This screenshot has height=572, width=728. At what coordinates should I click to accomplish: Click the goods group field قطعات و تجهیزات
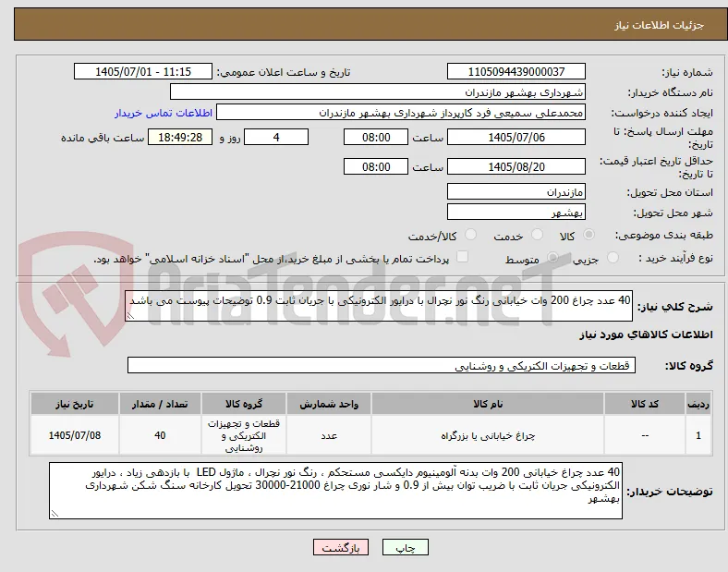pyautogui.click(x=382, y=365)
